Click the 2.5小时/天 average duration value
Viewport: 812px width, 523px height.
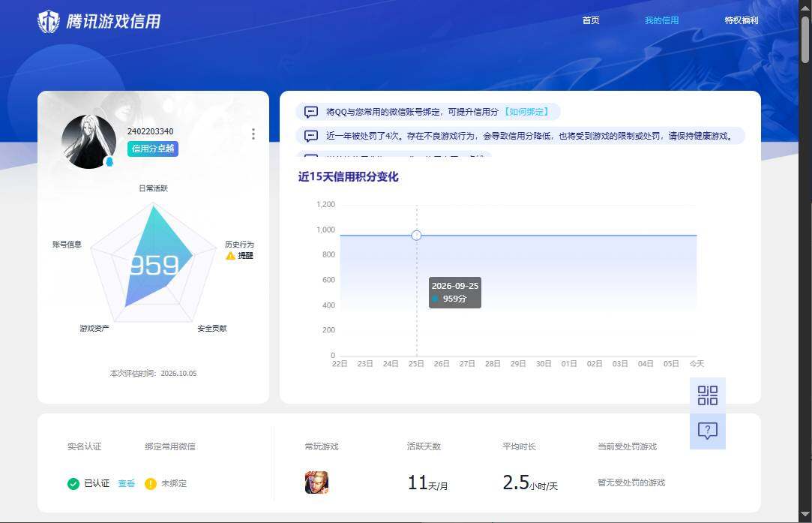point(530,482)
